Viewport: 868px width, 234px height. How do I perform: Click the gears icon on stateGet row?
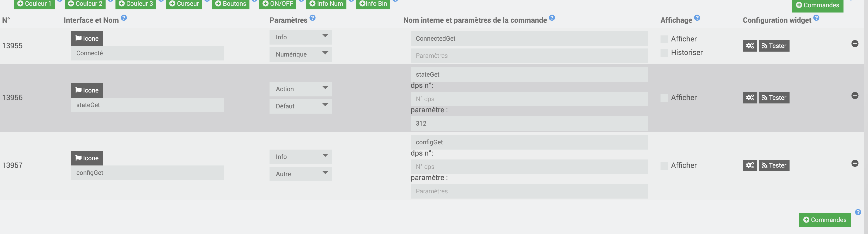pos(749,98)
